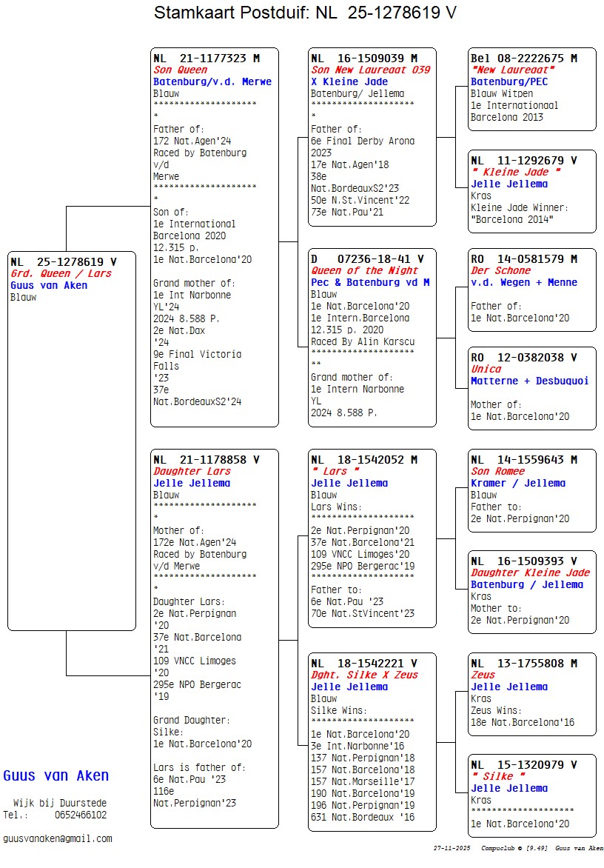Click the telephone number 0652466102

[80, 815]
